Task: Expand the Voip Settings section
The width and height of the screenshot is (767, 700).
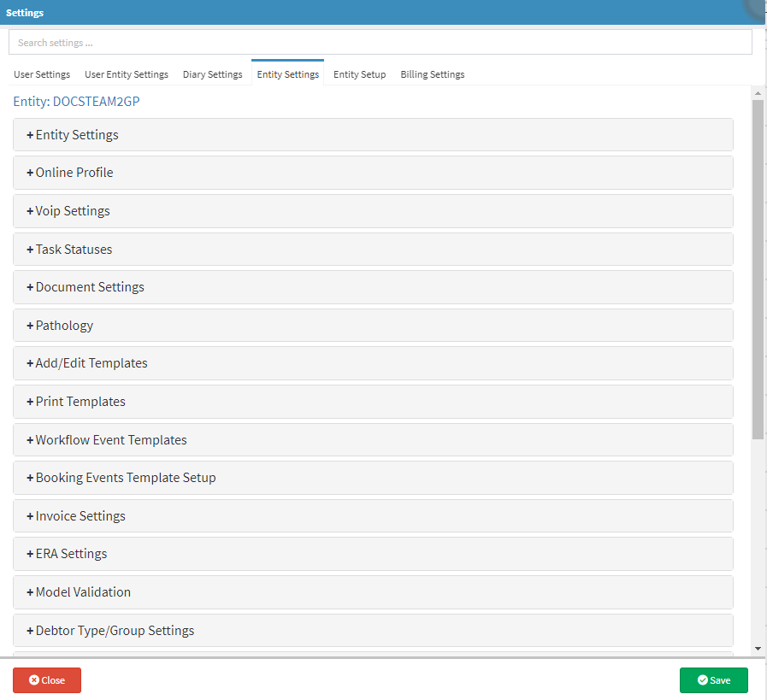Action: 373,211
